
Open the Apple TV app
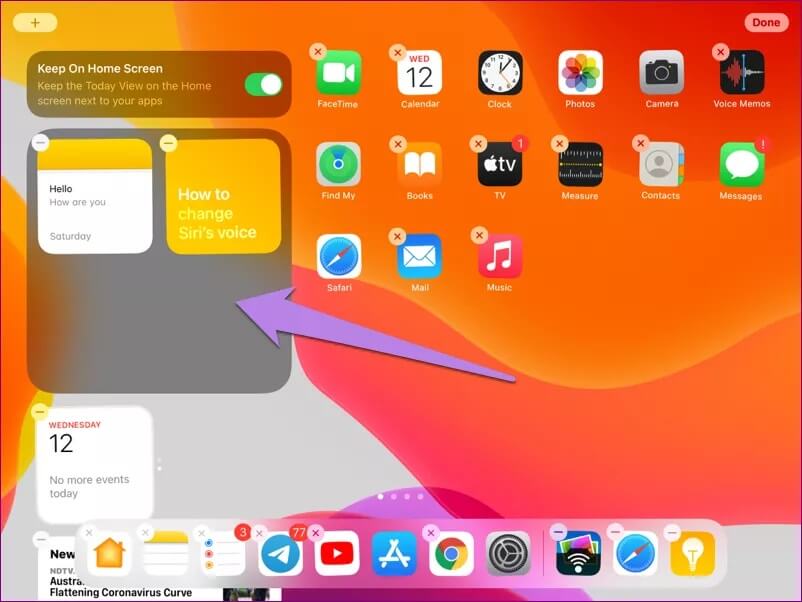[x=500, y=164]
